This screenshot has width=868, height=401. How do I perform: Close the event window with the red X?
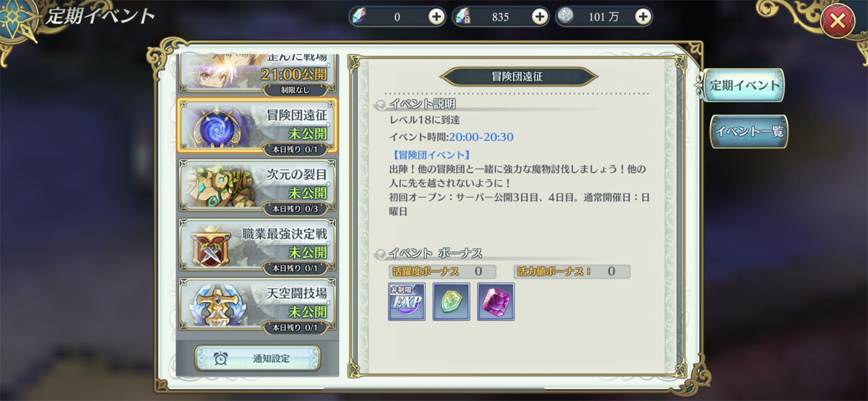(x=837, y=21)
